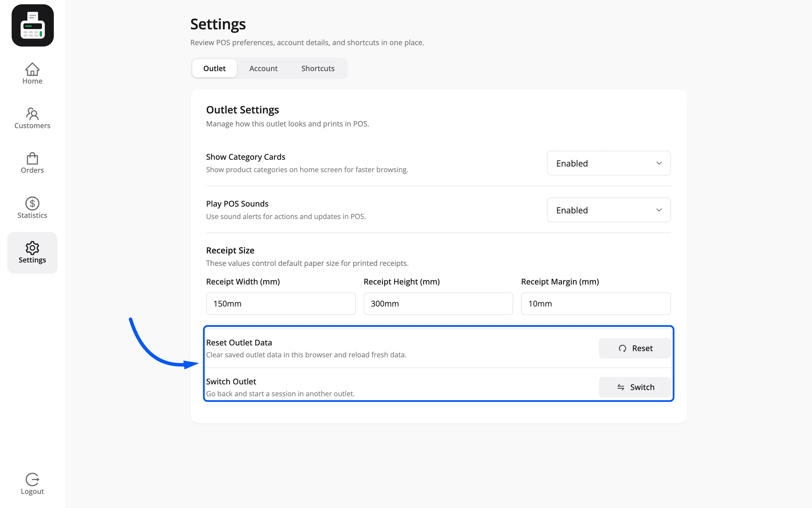Click text 'Go back and start a session in another outlet.'
812x508 pixels.
281,394
